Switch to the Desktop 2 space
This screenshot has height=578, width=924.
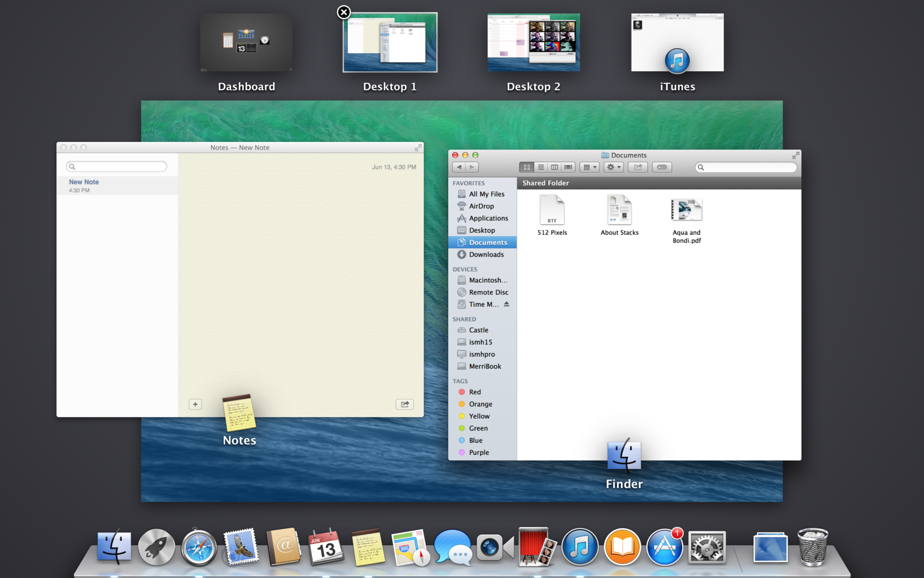click(534, 43)
